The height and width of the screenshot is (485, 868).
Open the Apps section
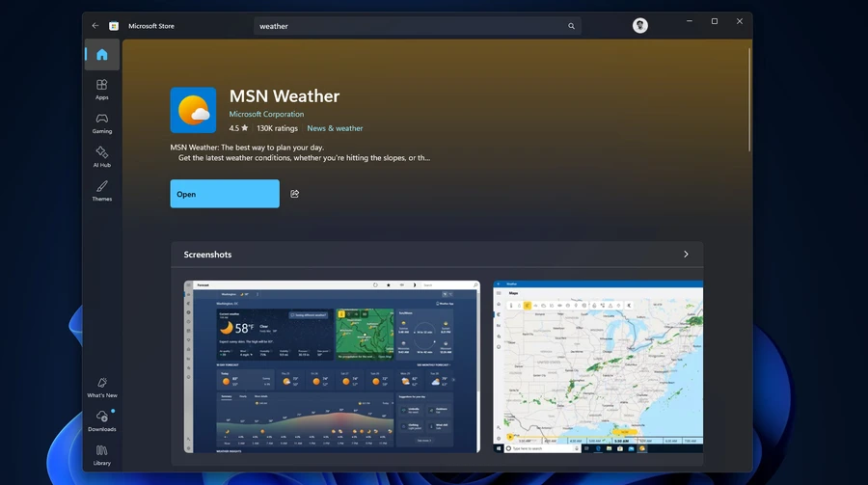tap(102, 89)
